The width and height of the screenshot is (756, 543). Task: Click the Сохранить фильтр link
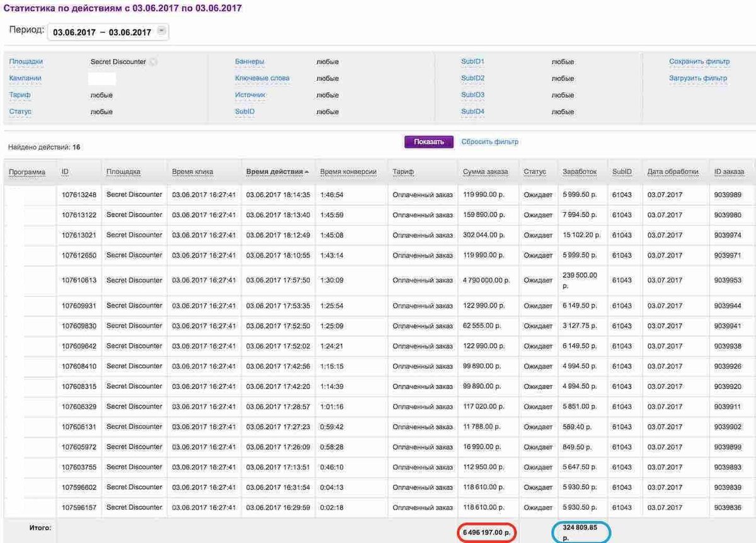click(x=699, y=62)
